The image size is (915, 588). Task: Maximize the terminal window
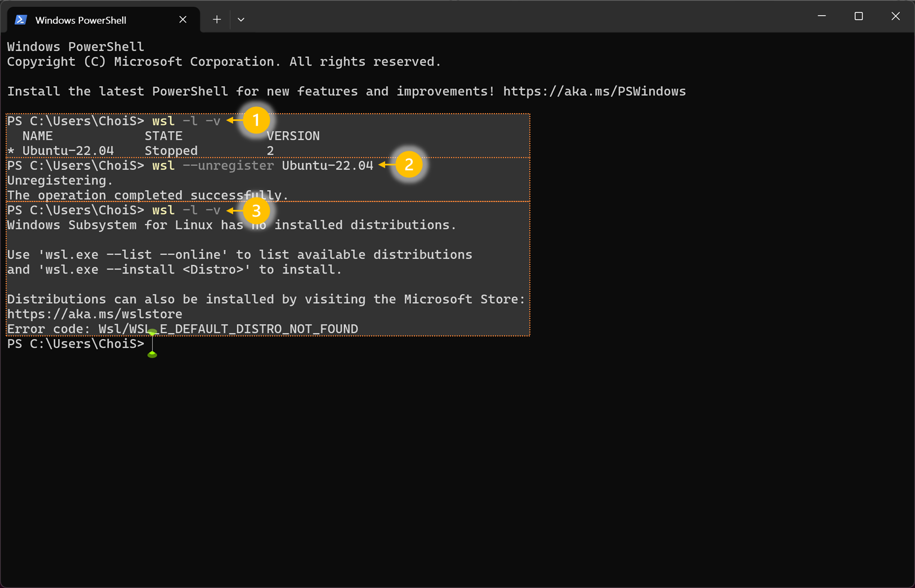[x=859, y=16]
